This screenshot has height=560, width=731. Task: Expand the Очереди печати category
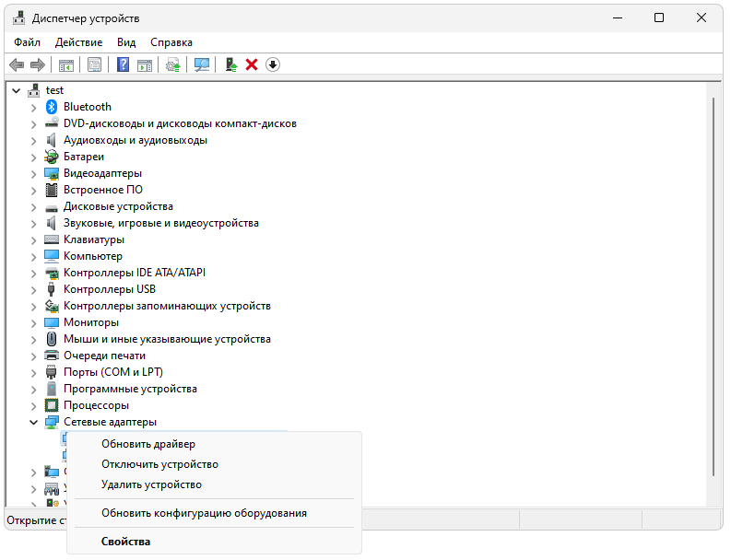(33, 356)
